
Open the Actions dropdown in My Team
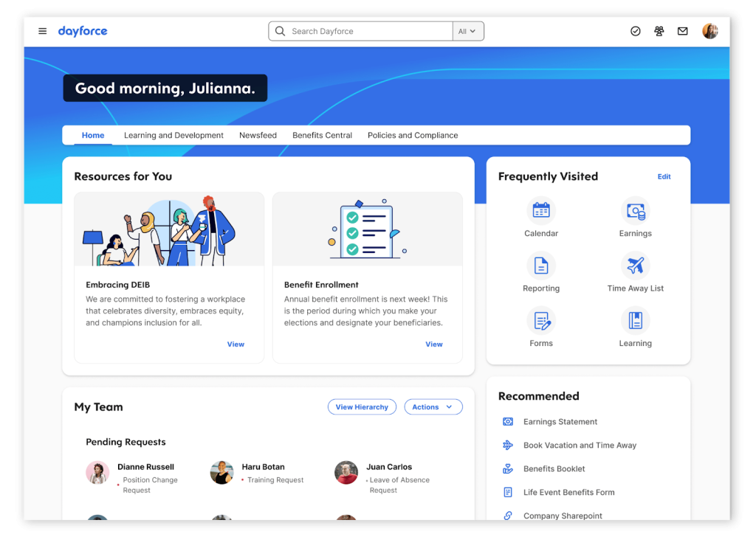pyautogui.click(x=433, y=406)
